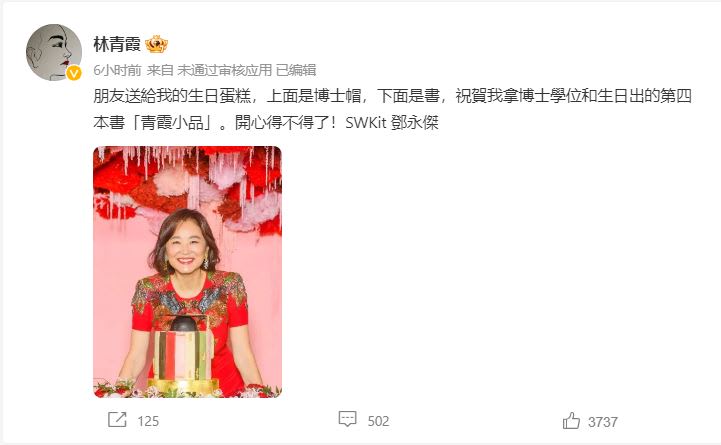Click the gold crown membership icon
The width and height of the screenshot is (721, 445).
pyautogui.click(x=156, y=44)
